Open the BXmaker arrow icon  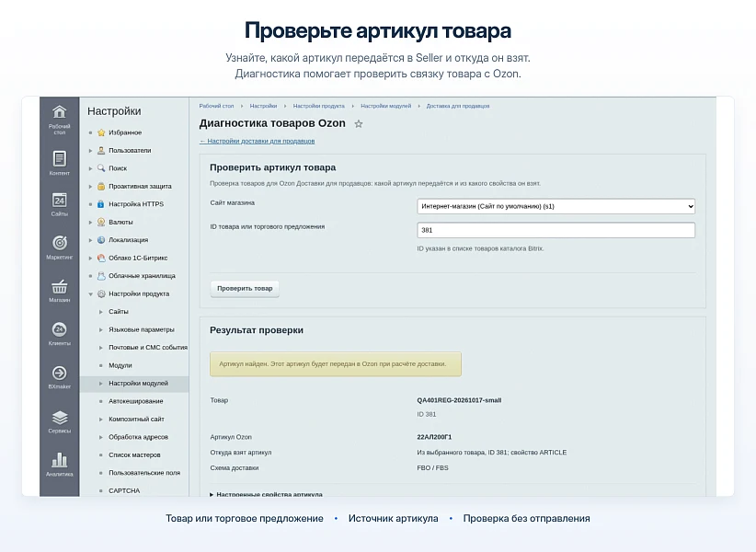59,374
